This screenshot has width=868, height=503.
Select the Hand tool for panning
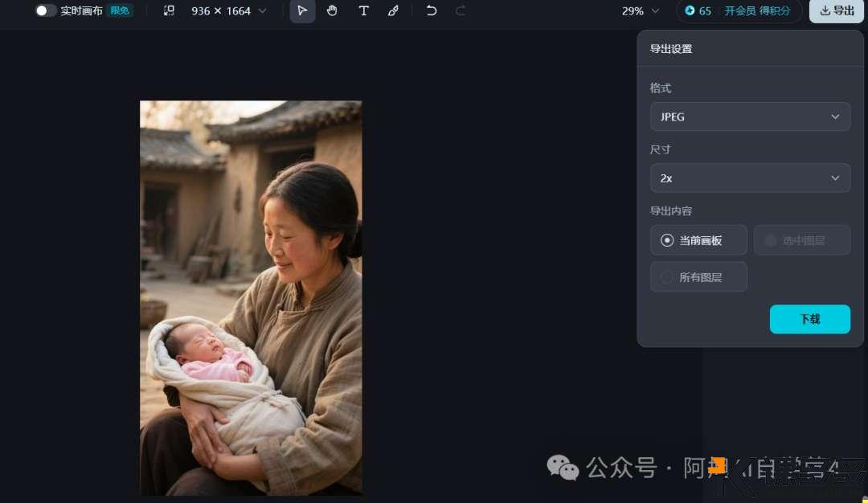pyautogui.click(x=332, y=10)
